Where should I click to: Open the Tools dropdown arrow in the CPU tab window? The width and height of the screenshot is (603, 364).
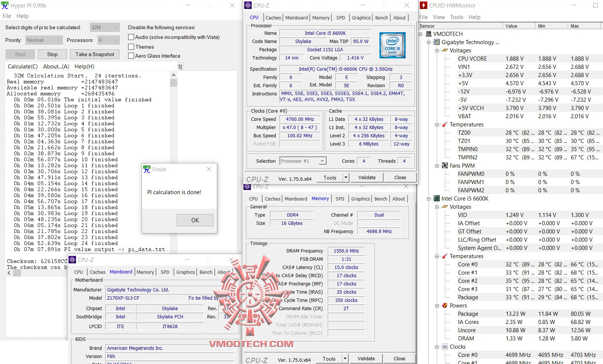(x=346, y=177)
